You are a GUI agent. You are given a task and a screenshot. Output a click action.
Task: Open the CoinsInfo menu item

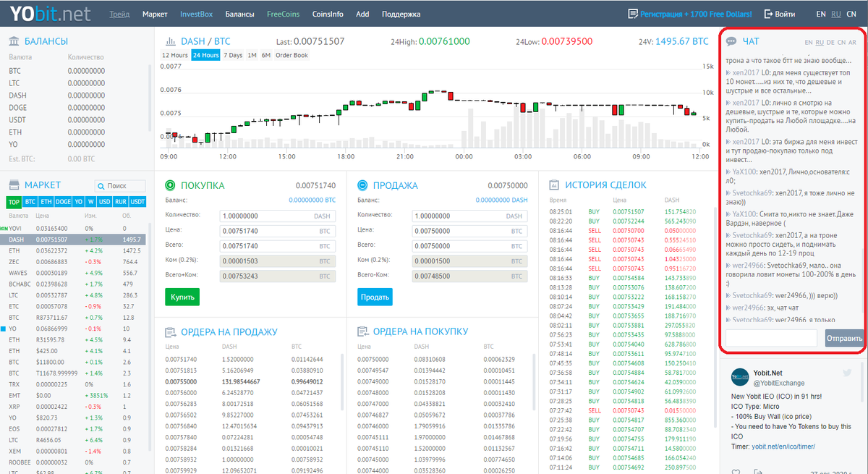(328, 14)
